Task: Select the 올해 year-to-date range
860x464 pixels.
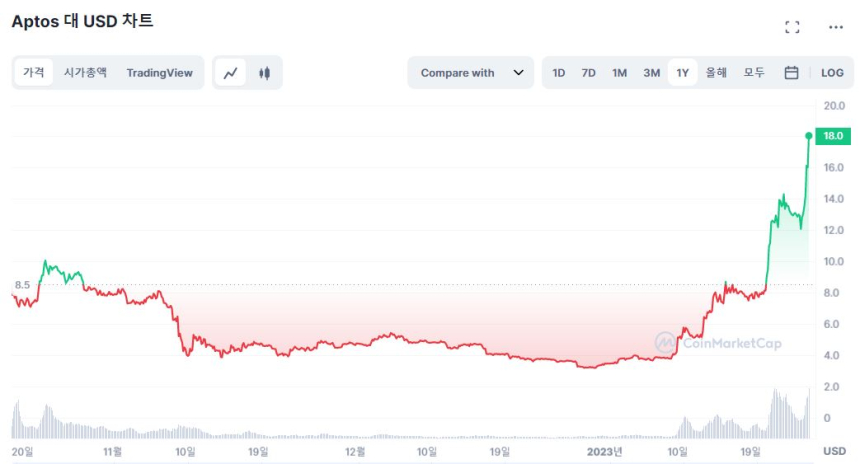Action: [x=716, y=73]
